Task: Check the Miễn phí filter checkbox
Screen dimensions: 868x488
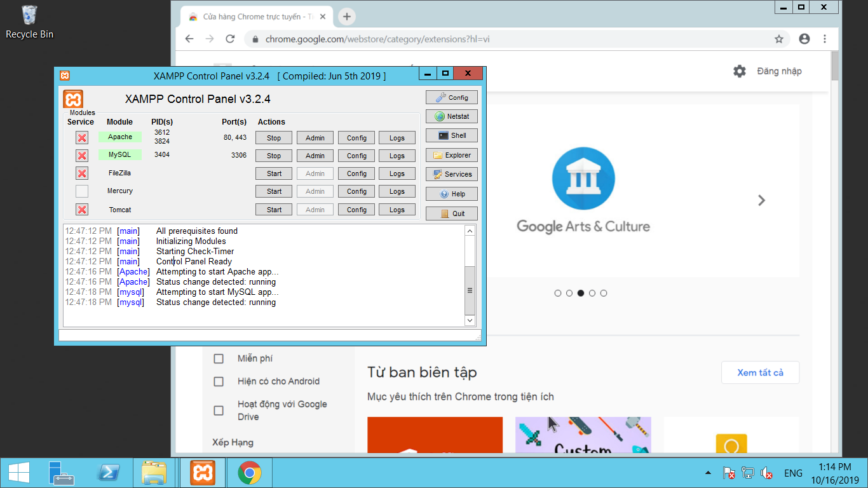Action: coord(219,358)
